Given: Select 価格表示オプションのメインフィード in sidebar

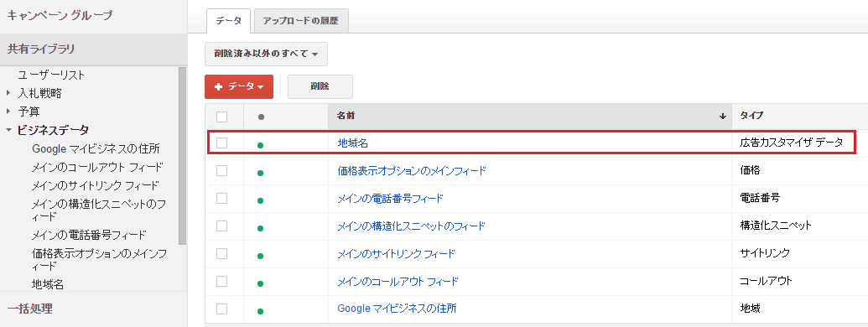Looking at the screenshot, I should [99, 259].
